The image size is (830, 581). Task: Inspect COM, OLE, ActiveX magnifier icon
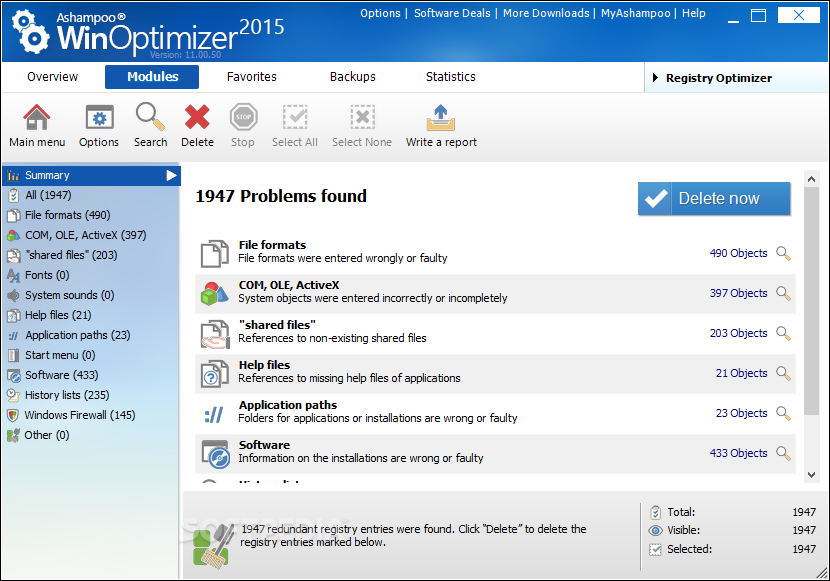coord(783,293)
